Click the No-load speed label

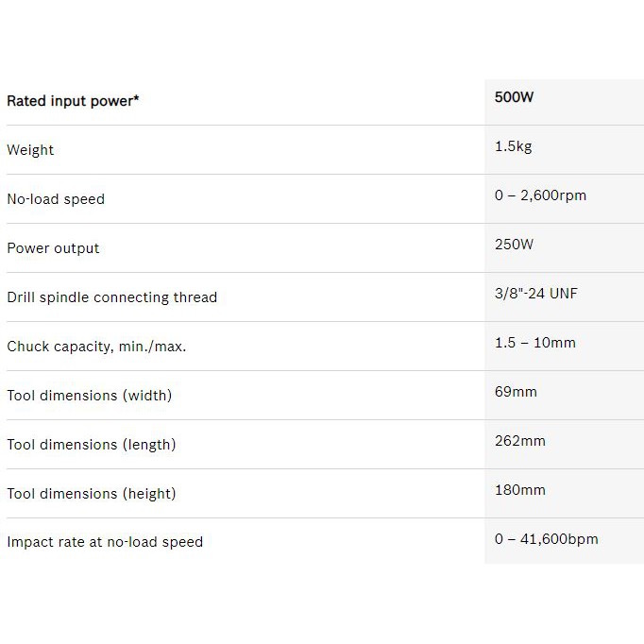tap(56, 199)
